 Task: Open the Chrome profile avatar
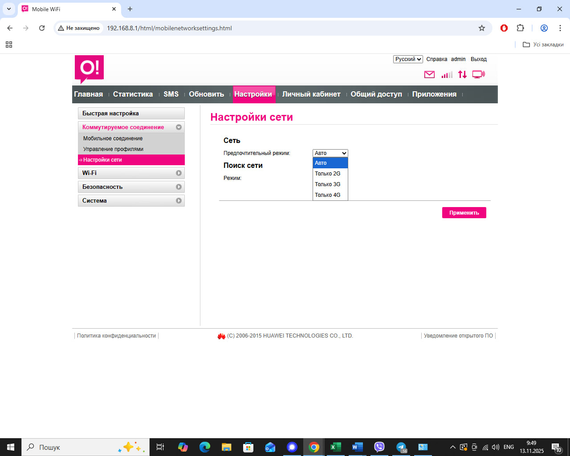(544, 28)
